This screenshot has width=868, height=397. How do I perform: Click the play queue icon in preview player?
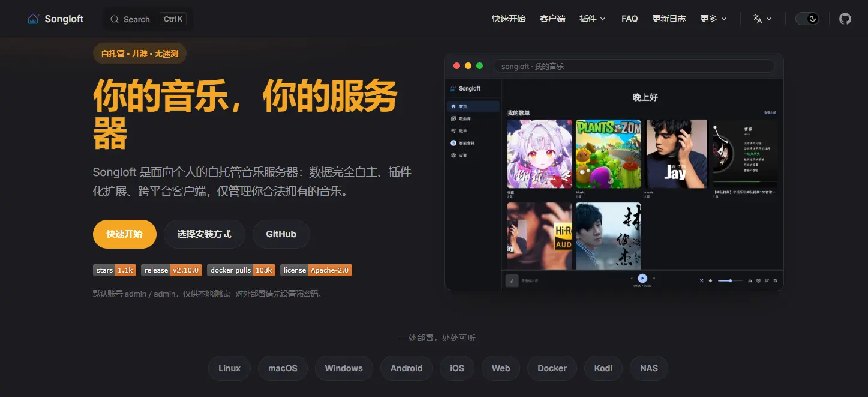776,280
